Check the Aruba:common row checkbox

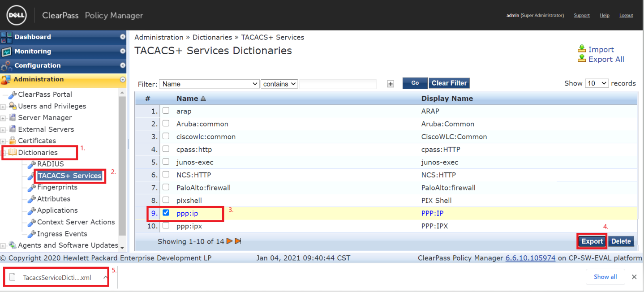click(x=166, y=123)
